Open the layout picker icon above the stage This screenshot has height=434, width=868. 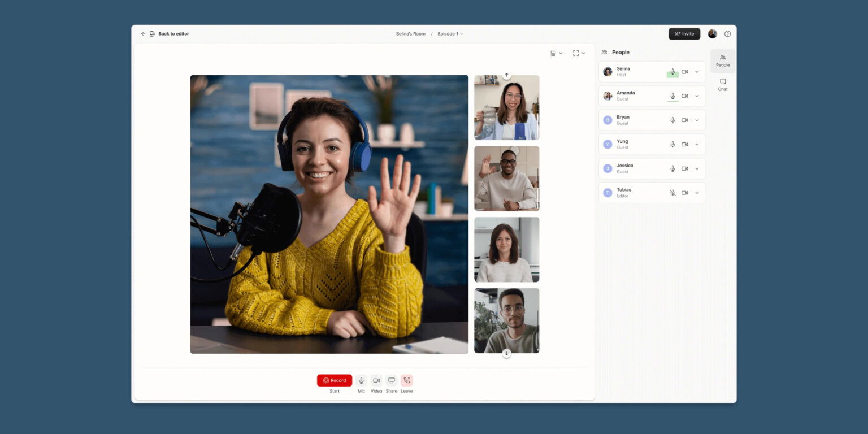552,53
